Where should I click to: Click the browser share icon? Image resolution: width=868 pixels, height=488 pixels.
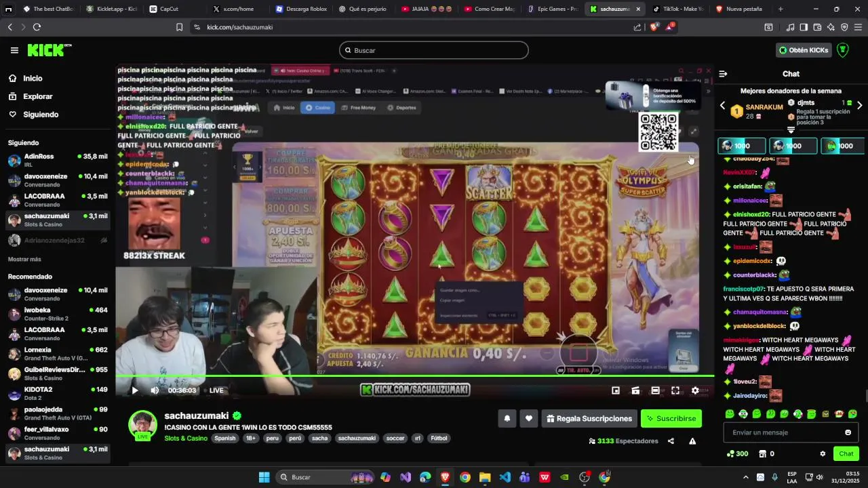click(637, 27)
